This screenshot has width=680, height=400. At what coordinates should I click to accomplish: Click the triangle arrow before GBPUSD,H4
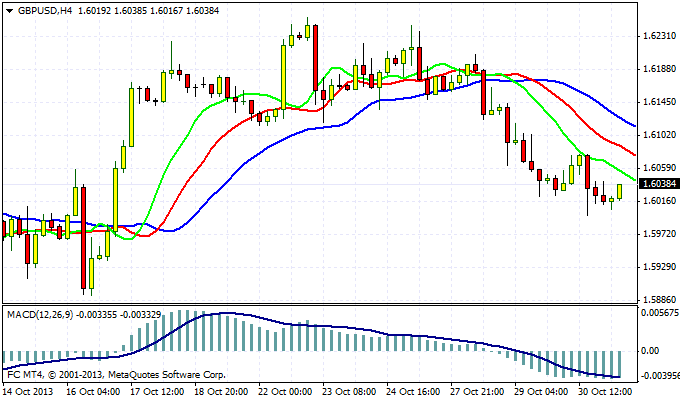[10, 11]
